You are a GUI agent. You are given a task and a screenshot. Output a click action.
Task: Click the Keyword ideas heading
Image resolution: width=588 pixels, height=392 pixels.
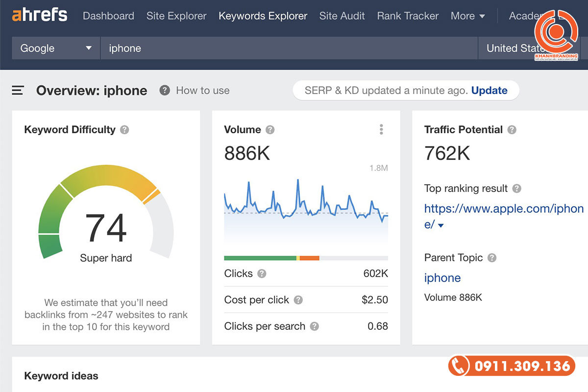pyautogui.click(x=61, y=376)
